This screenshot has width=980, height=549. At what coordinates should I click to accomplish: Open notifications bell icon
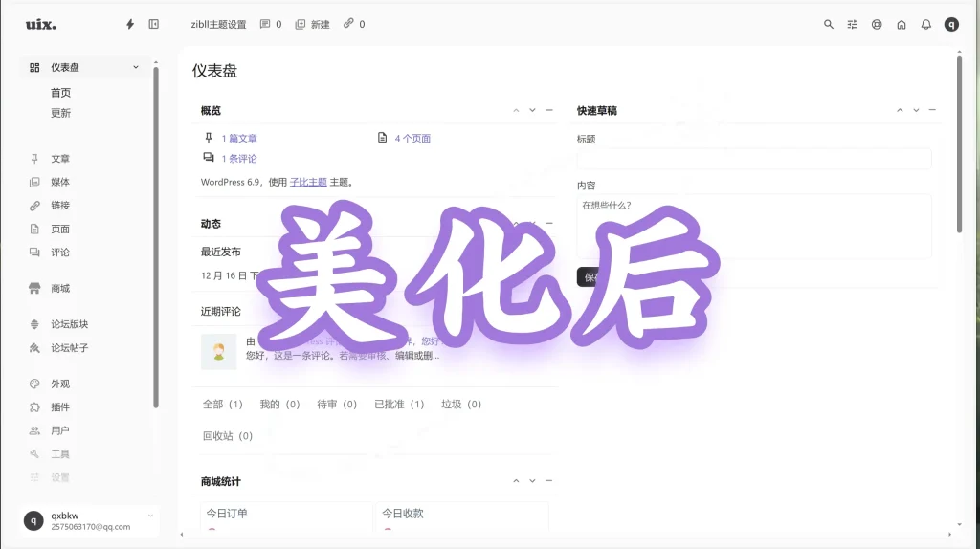(926, 24)
